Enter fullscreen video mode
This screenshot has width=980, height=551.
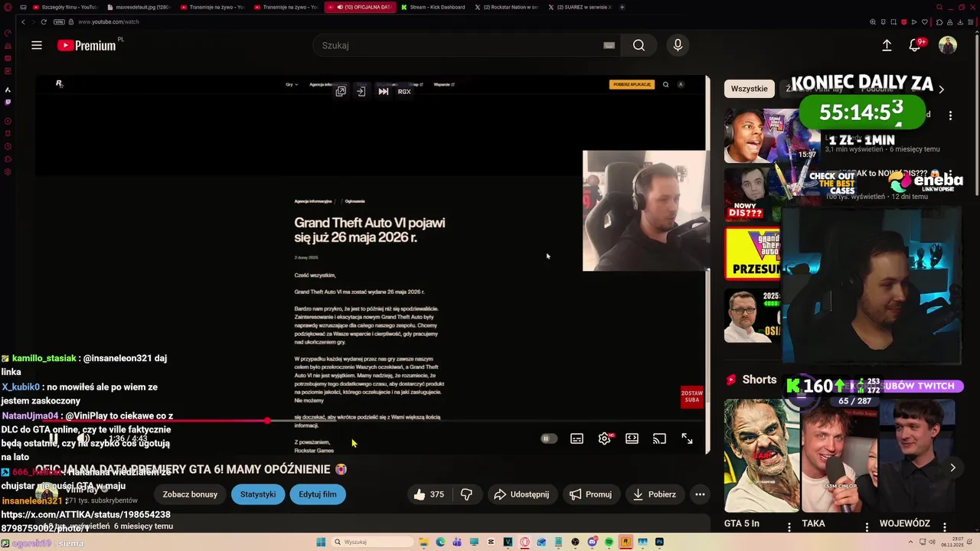coord(687,439)
